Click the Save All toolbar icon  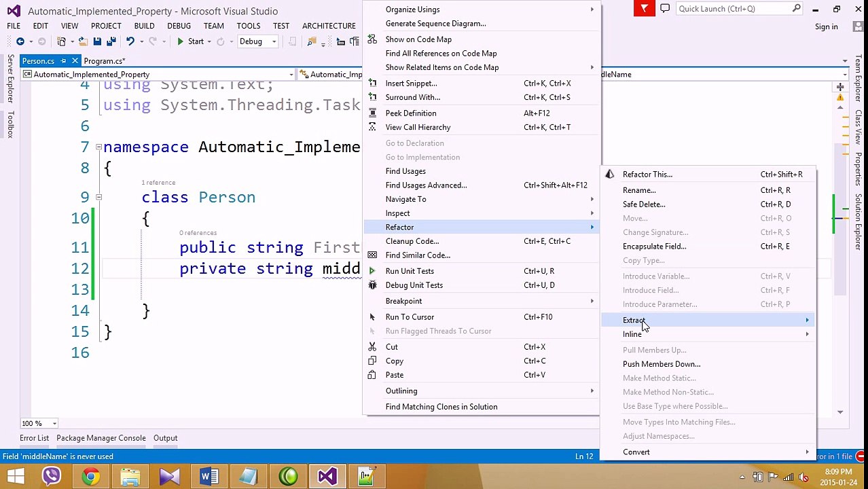pyautogui.click(x=111, y=41)
